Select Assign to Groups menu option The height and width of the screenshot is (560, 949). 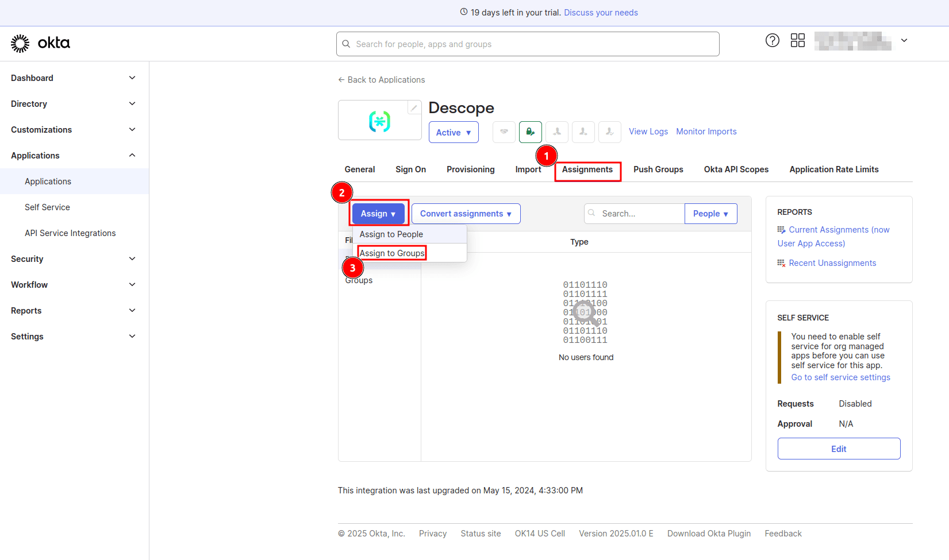(392, 253)
